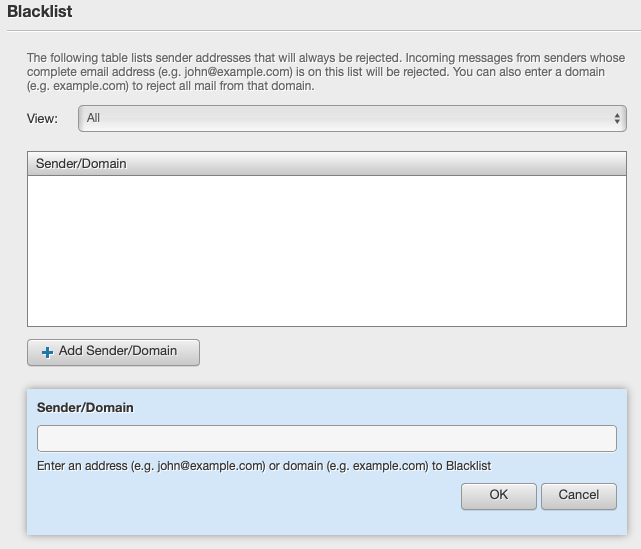Click the word Blacklist in the hint text
Viewport: 641px width, 549px height.
pyautogui.click(x=468, y=466)
